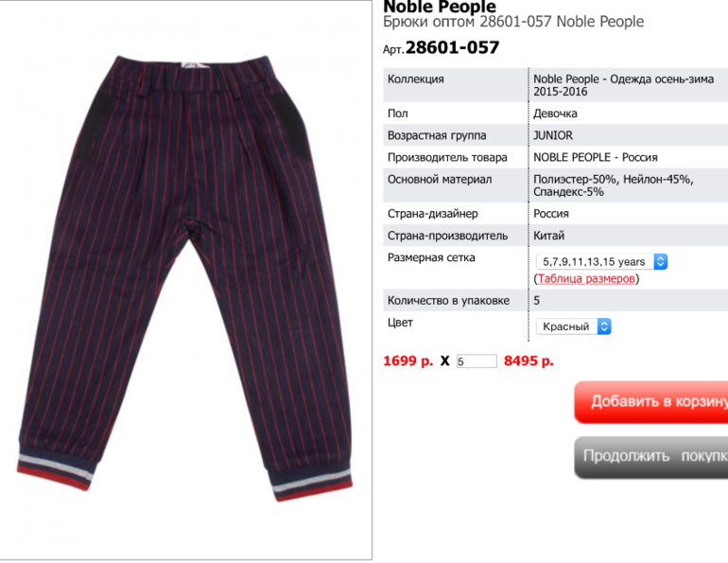Click the blue stepper arrows on size dropdown
728x563 pixels.
660,261
